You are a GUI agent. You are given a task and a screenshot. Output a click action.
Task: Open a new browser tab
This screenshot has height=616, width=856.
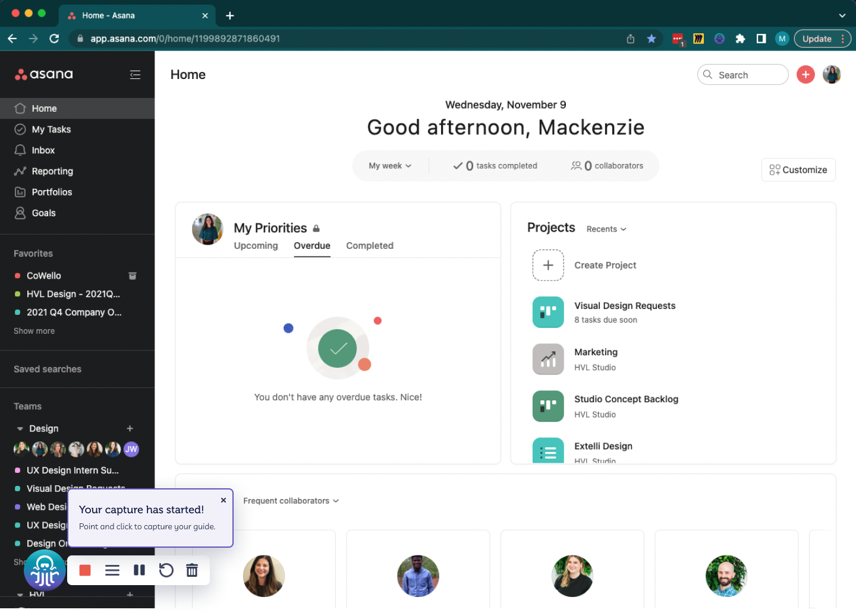pyautogui.click(x=230, y=15)
